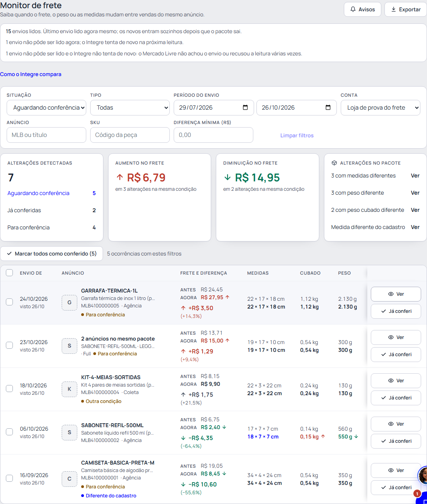Mark 06/10/2026 sabonete as Já conferi
427x504 pixels.
[396, 441]
